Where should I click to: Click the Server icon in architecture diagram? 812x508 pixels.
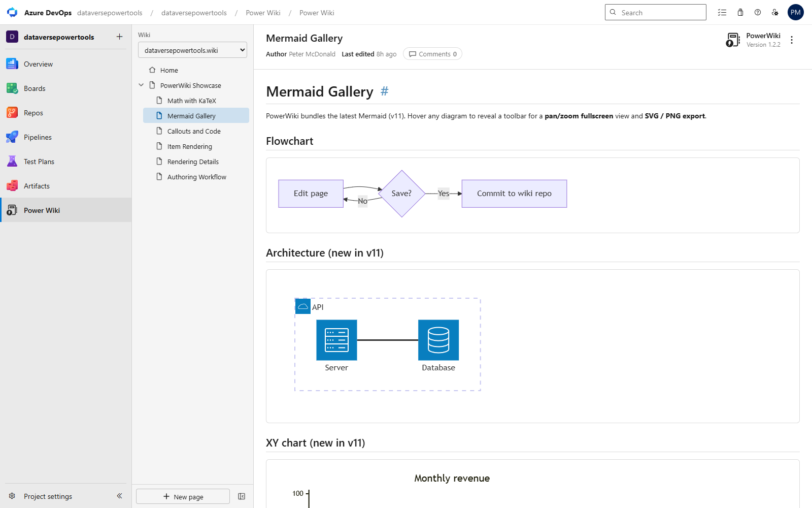tap(336, 340)
